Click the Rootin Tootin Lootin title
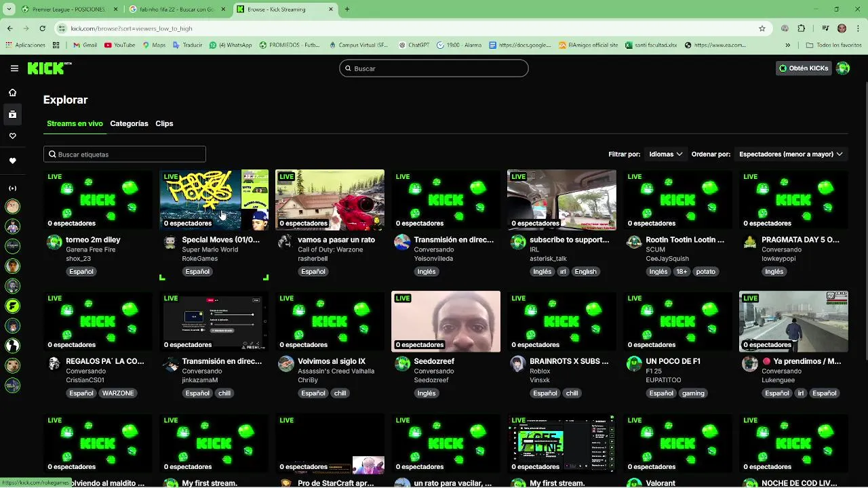This screenshot has height=488, width=868. click(x=685, y=239)
